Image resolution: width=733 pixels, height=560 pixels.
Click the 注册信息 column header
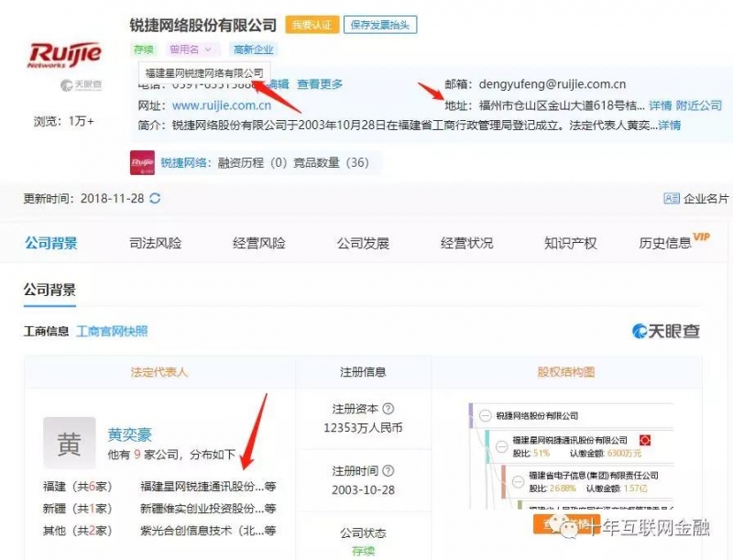tap(363, 372)
